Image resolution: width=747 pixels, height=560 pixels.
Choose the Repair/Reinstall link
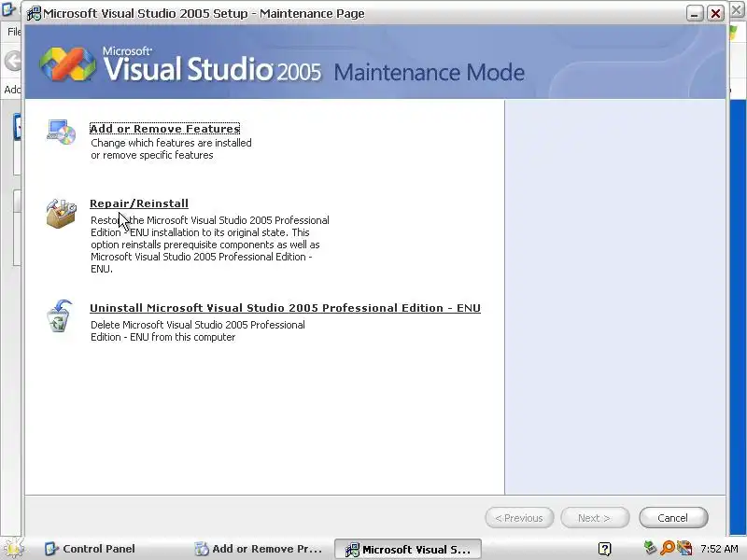click(x=139, y=203)
